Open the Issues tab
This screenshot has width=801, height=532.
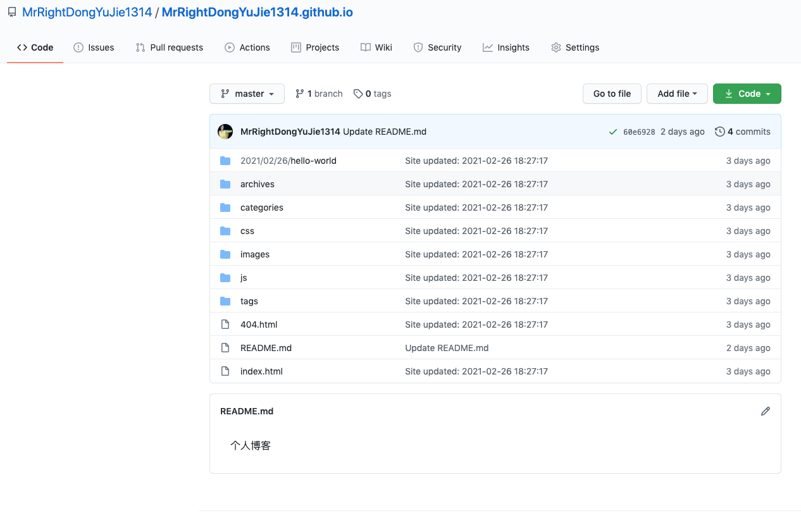click(94, 47)
